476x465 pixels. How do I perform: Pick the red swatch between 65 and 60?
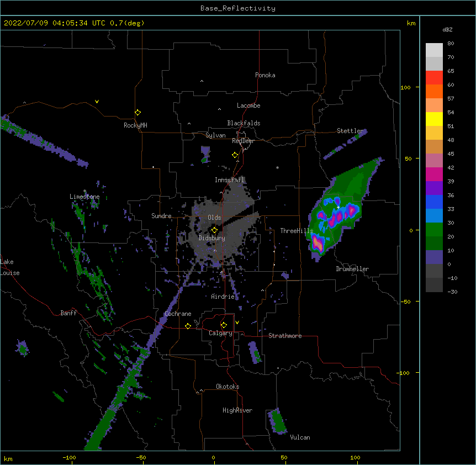point(434,78)
